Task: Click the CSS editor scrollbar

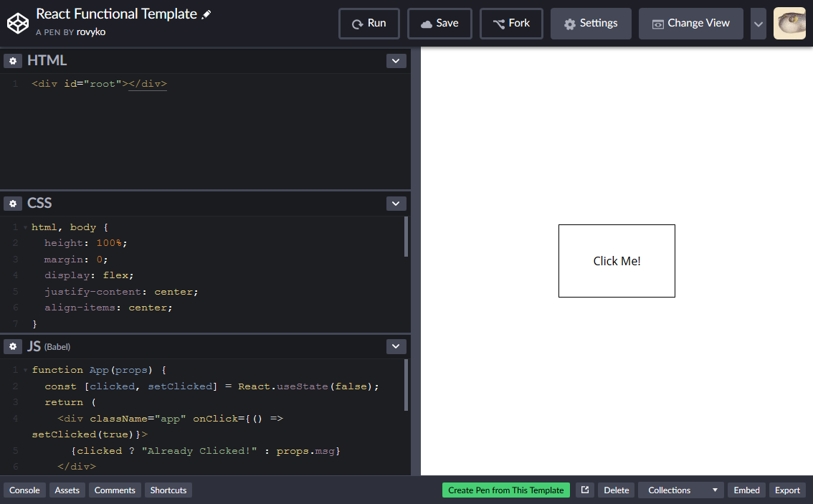Action: [x=406, y=237]
